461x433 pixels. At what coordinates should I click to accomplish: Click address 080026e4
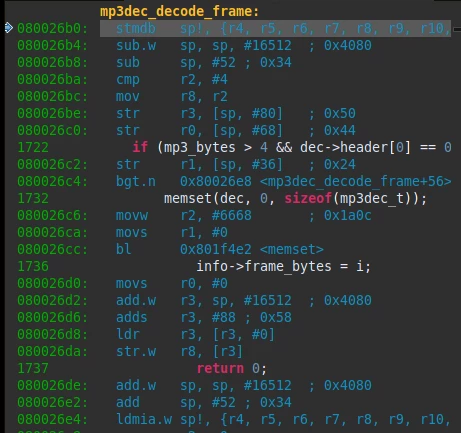pyautogui.click(x=52, y=420)
